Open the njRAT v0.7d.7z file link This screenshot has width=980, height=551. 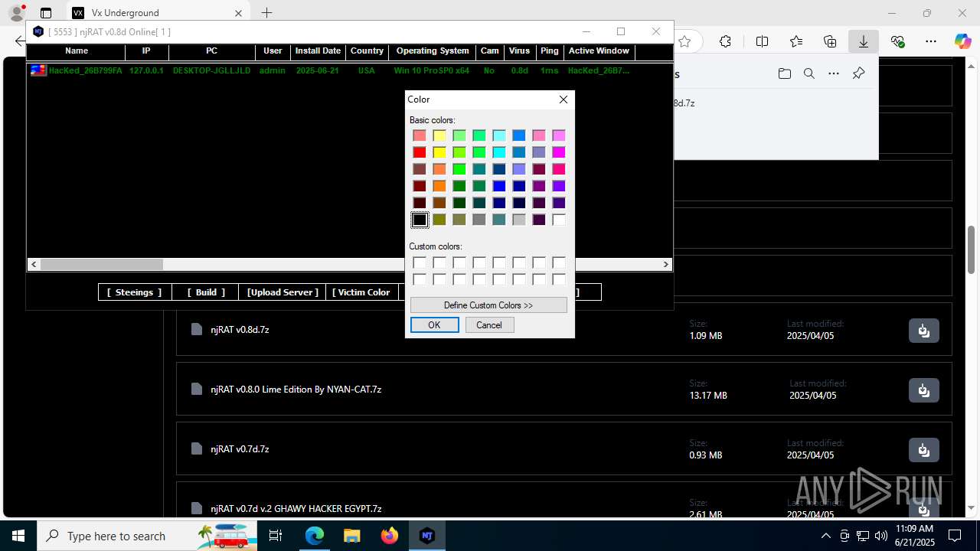[x=240, y=449]
